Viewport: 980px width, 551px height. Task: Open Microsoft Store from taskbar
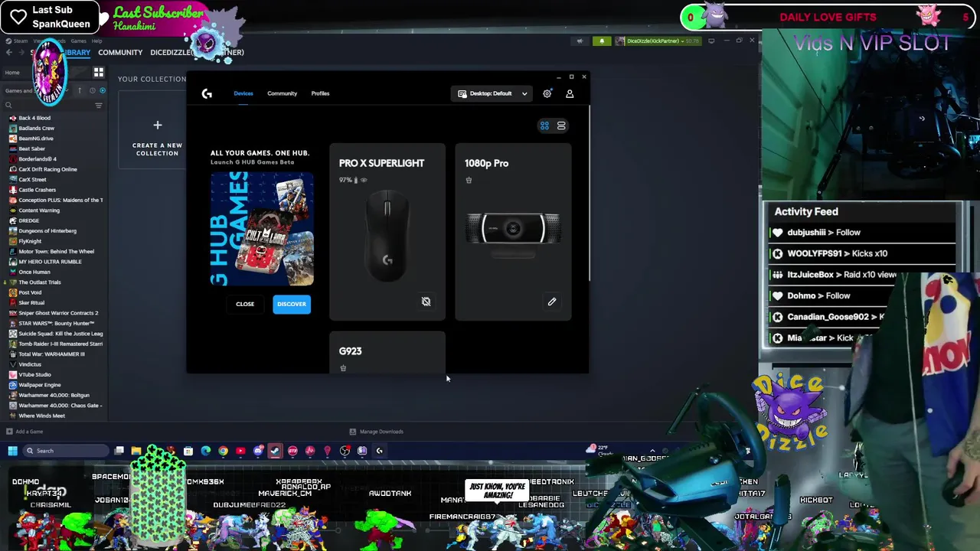(x=188, y=451)
